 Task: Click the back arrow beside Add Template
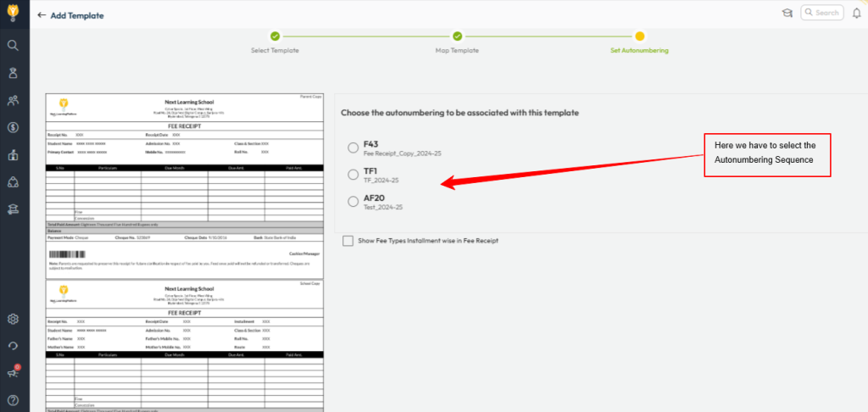click(x=42, y=15)
